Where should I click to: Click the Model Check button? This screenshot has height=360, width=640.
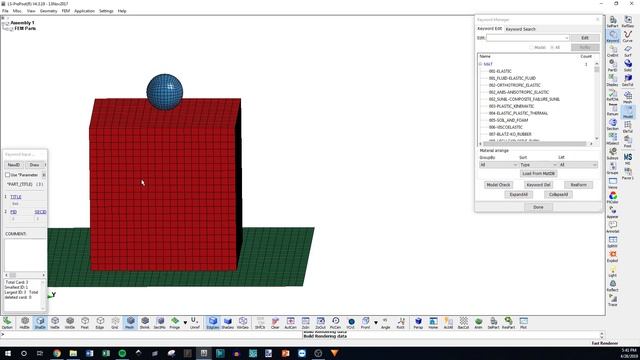point(498,185)
